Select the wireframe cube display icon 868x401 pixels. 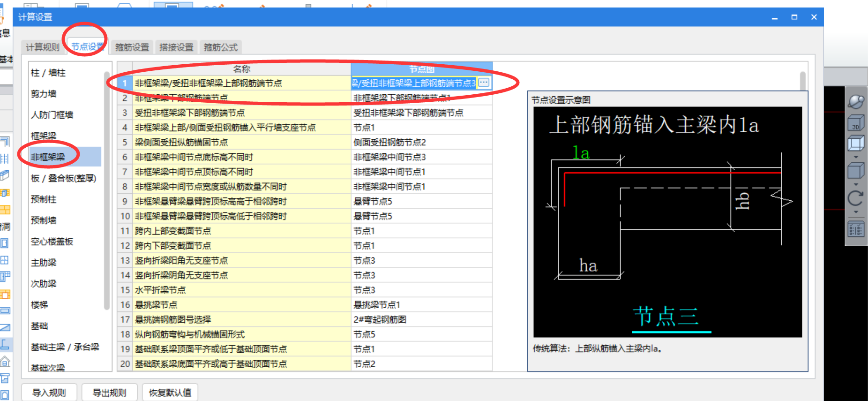pyautogui.click(x=856, y=144)
